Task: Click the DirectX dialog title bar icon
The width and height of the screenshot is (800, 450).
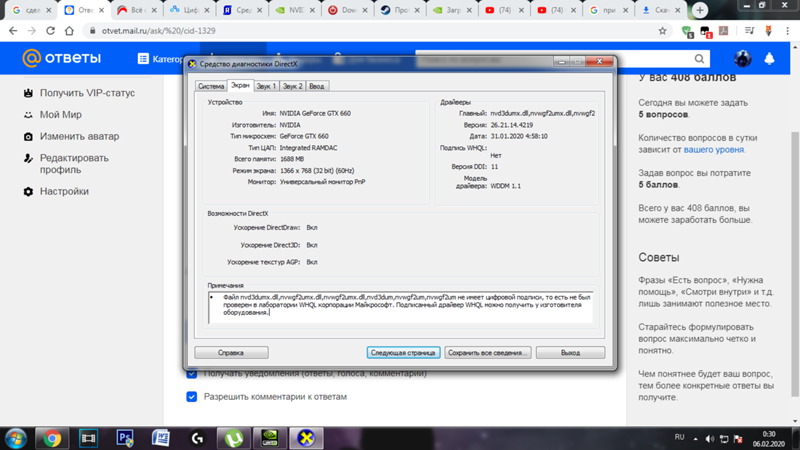Action: [x=192, y=64]
